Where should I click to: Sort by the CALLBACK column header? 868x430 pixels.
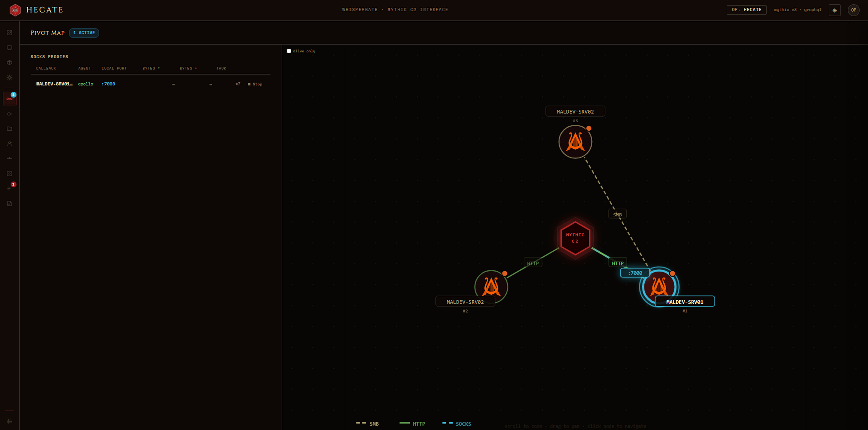tap(46, 68)
